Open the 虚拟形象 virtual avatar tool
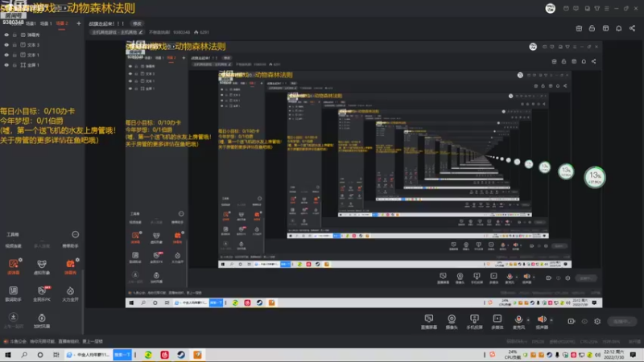 coord(42,266)
